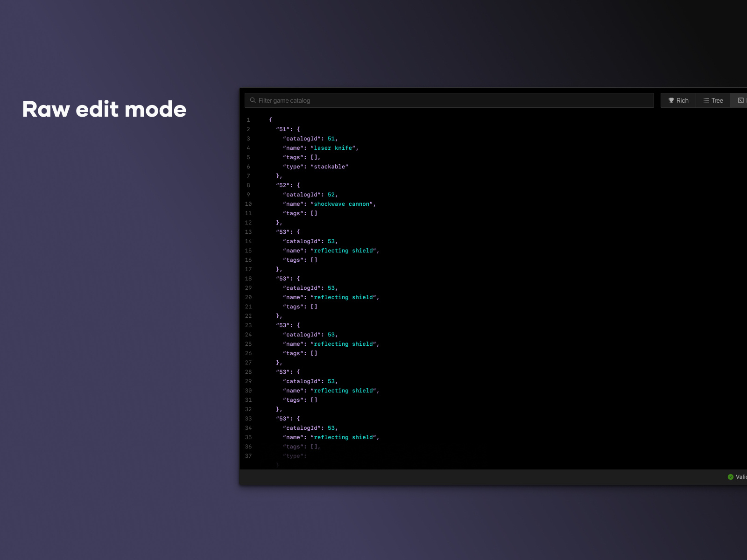Click the trophy icon on the Rich button
The width and height of the screenshot is (747, 560).
pos(671,100)
